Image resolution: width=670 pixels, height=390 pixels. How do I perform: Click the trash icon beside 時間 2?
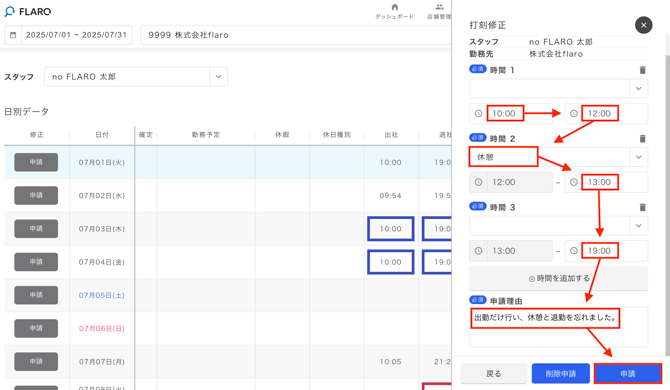[x=642, y=138]
